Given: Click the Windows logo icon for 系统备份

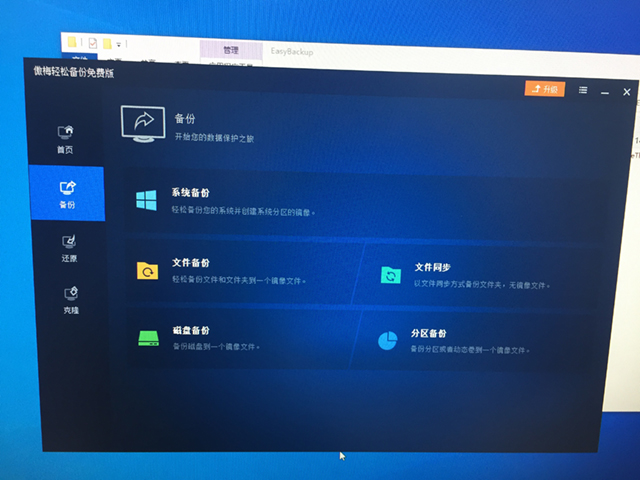Looking at the screenshot, I should coord(146,200).
